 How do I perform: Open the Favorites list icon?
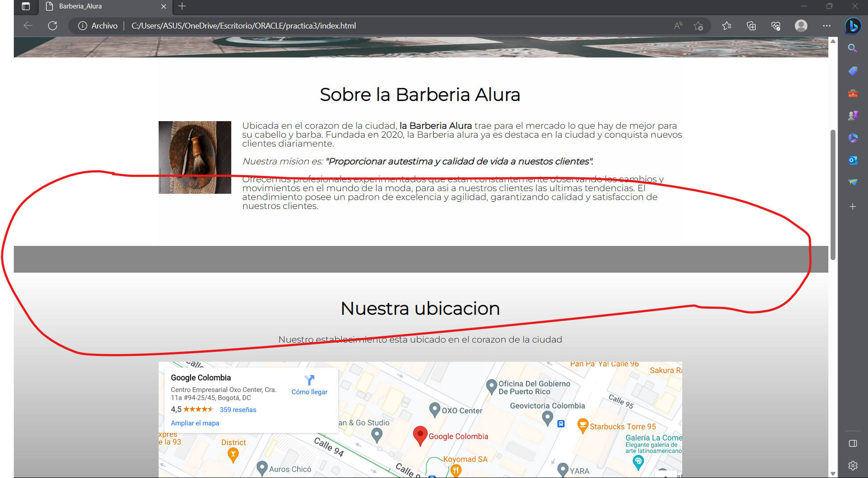click(x=727, y=26)
